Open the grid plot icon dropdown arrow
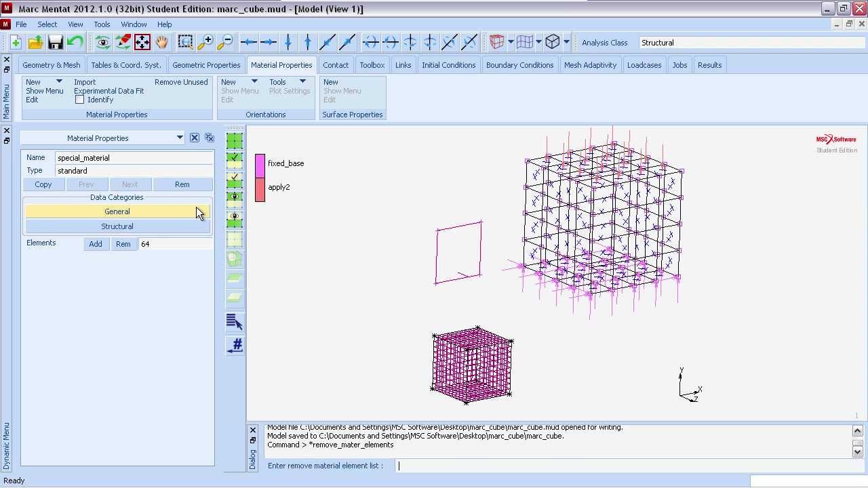Viewport: 868px width, 488px height. point(538,42)
